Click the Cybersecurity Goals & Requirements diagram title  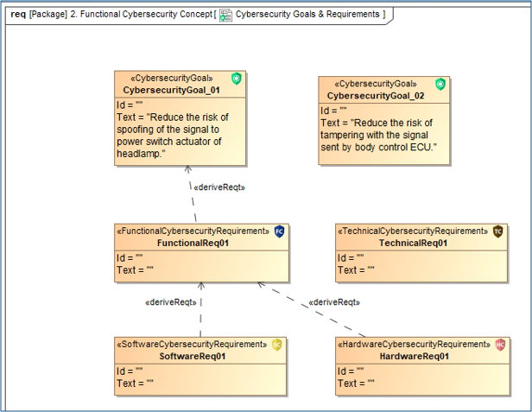pyautogui.click(x=307, y=15)
